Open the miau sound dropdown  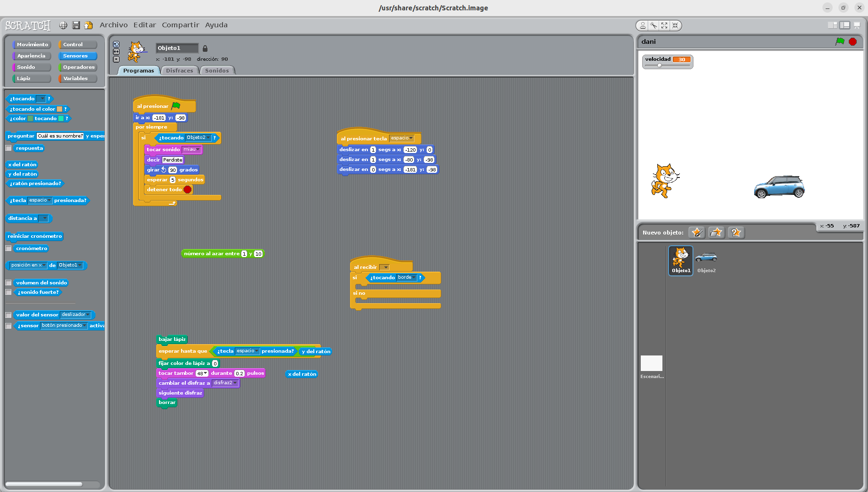[191, 149]
